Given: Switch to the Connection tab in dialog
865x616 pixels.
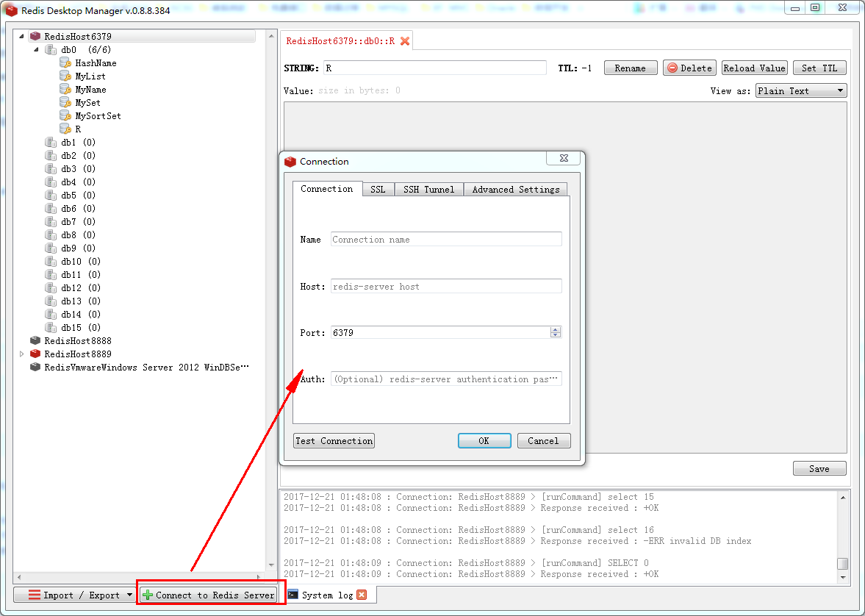Looking at the screenshot, I should pos(326,189).
